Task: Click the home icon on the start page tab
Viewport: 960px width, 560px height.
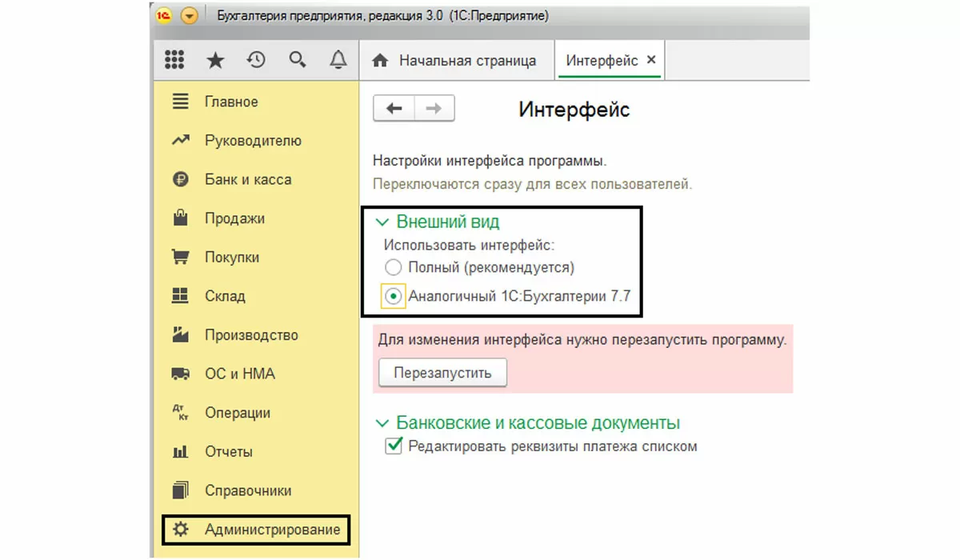Action: (381, 61)
